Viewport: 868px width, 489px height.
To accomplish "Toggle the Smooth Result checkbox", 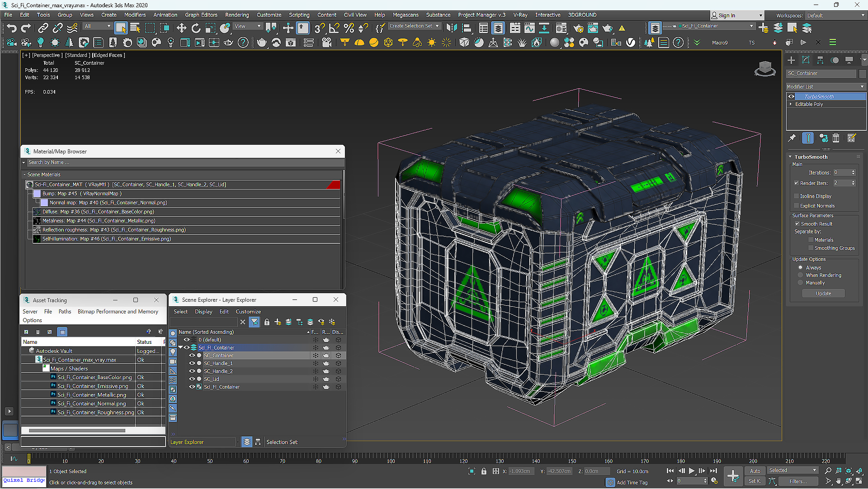I will tap(797, 224).
